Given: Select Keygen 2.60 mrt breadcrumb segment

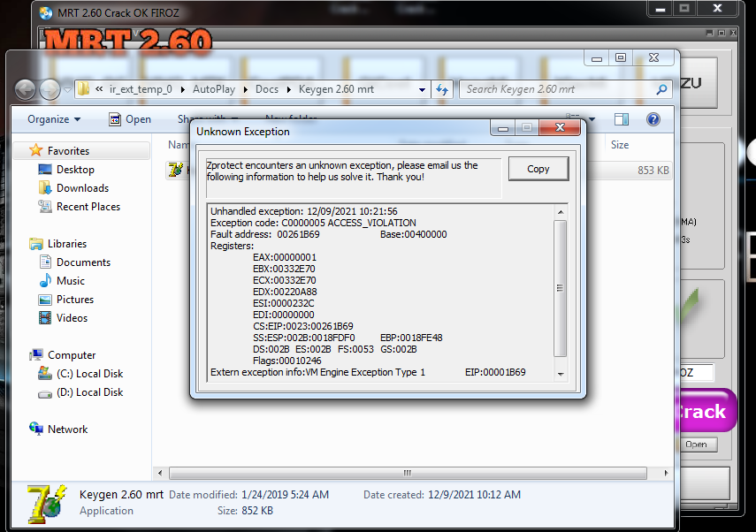Looking at the screenshot, I should click(336, 89).
